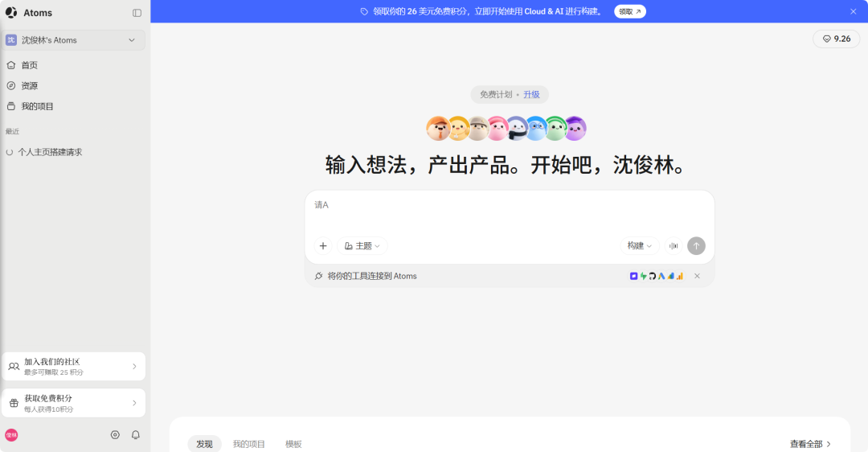This screenshot has height=452, width=868.
Task: Click the project icon beside 我的项目
Action: [11, 106]
